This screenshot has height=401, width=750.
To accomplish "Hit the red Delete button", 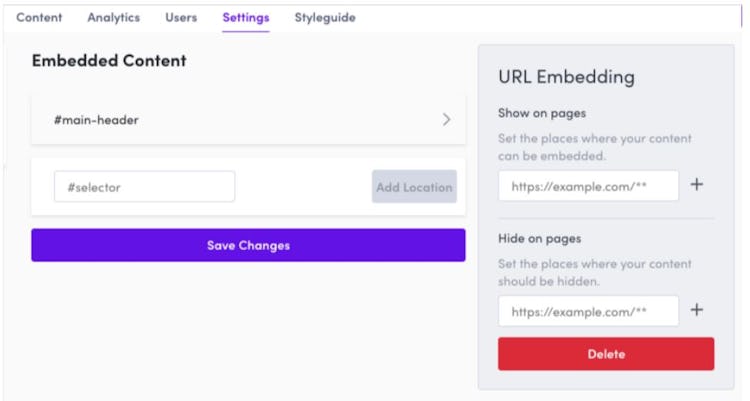I will (606, 354).
